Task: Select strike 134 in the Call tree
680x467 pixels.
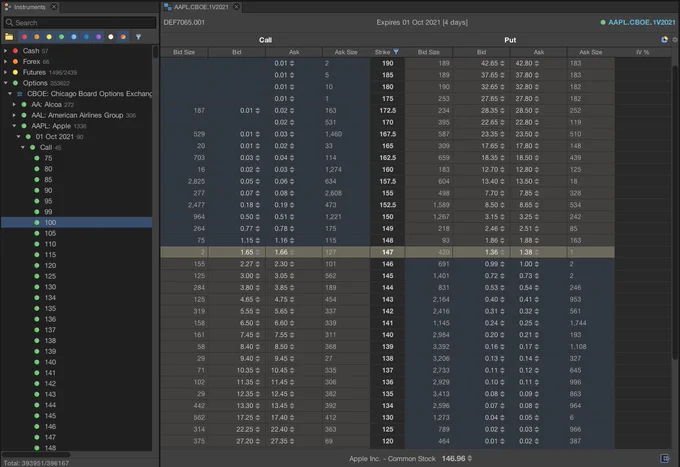Action: tap(50, 297)
